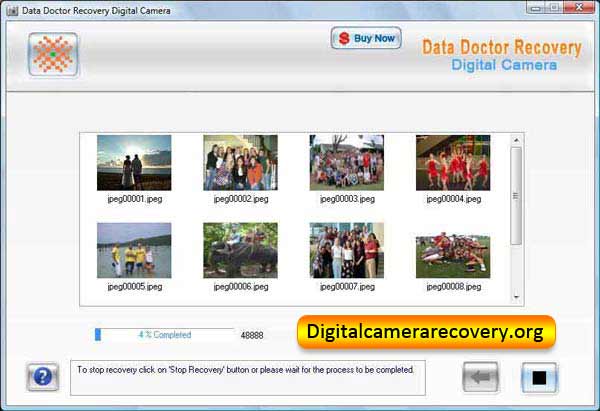
Task: Select the jpeg00008.jpeg thumbnail
Action: [453, 254]
